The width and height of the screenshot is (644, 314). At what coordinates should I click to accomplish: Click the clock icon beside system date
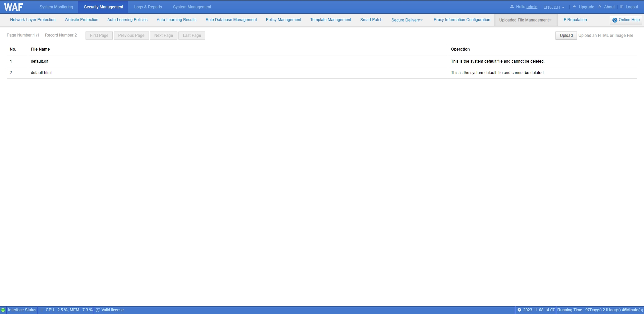coord(519,310)
